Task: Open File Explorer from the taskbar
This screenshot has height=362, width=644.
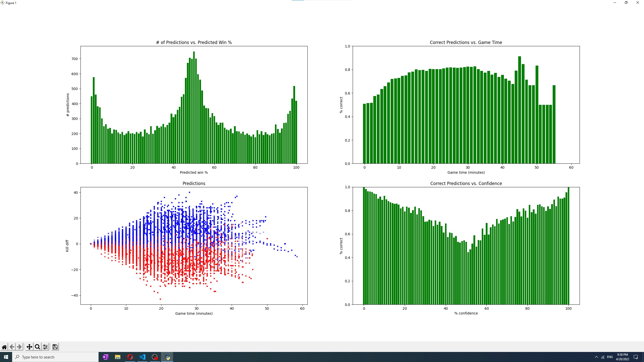Action: click(118, 357)
